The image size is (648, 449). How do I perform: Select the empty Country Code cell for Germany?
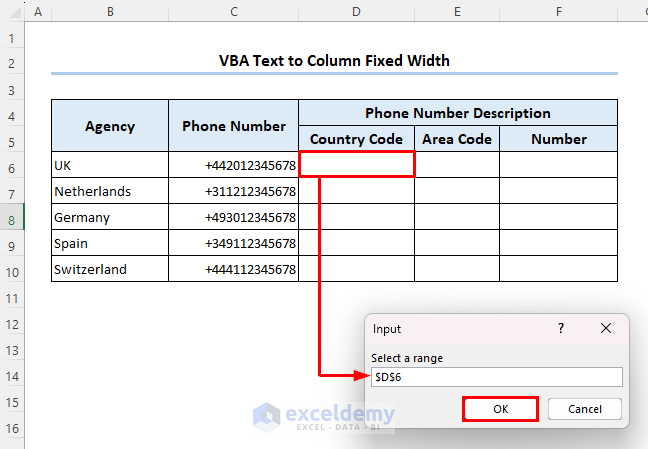pos(356,217)
